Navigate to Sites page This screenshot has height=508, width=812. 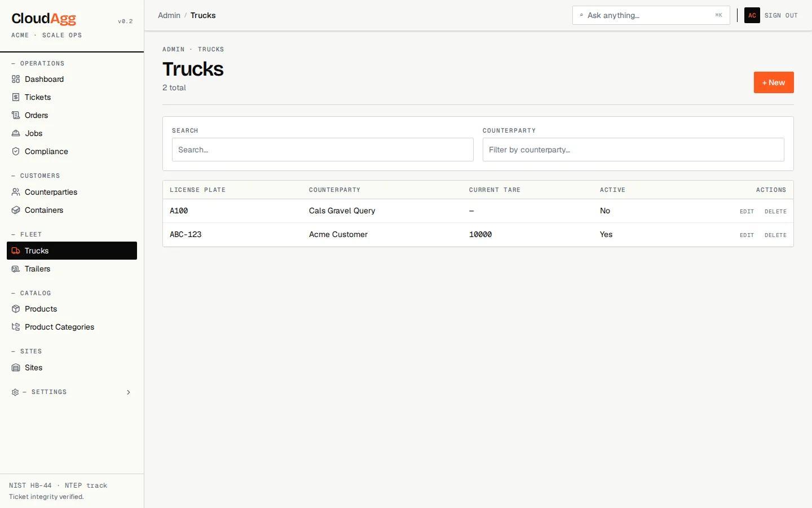click(x=72, y=367)
